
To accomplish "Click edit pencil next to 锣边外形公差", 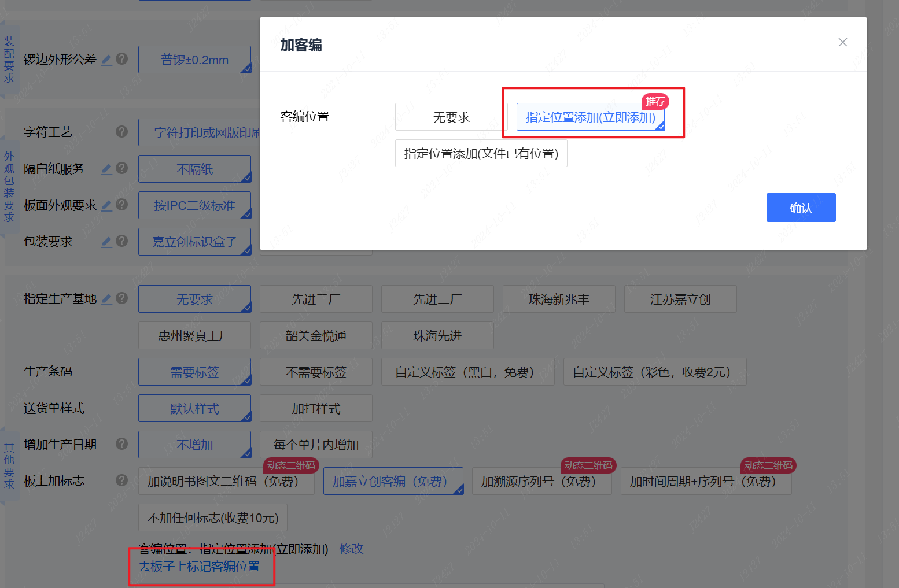I will pos(107,60).
